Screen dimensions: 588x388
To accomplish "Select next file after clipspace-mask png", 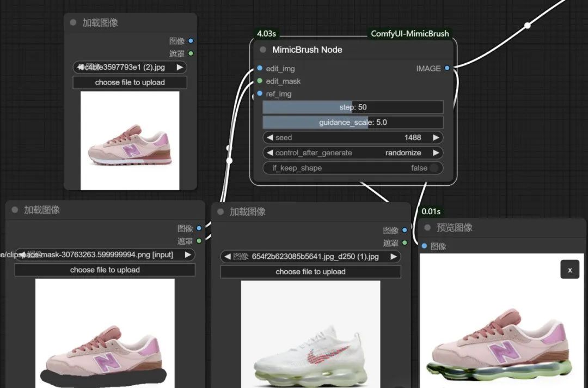I will [188, 255].
